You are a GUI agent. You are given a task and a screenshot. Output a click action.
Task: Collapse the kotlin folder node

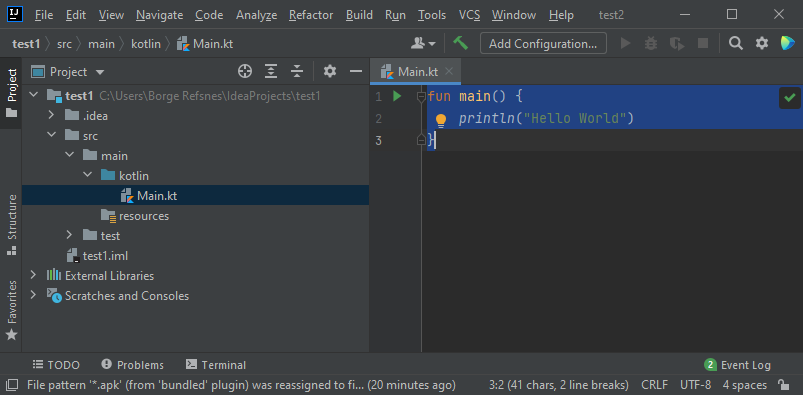click(88, 175)
